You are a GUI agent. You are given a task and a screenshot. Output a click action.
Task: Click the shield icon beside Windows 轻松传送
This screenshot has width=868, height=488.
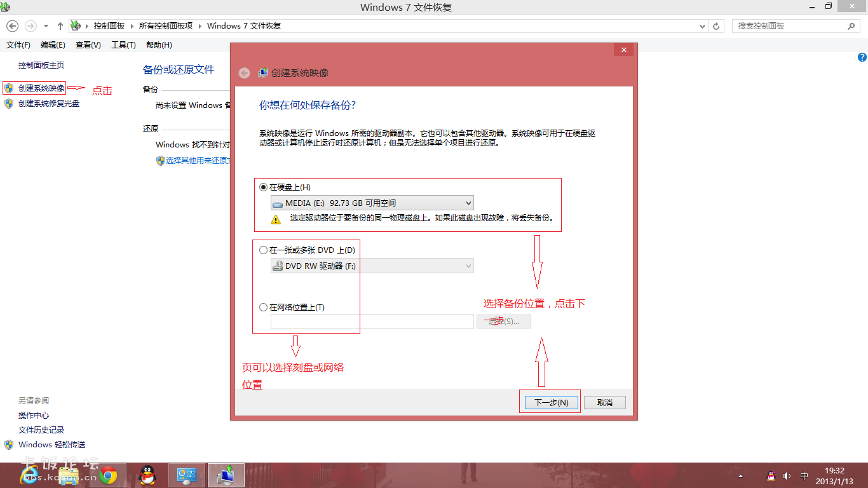[9, 445]
